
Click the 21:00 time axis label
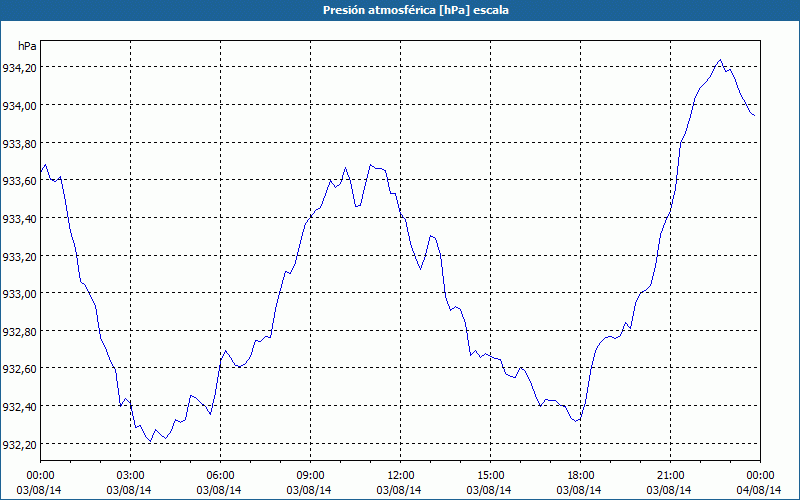(x=670, y=476)
